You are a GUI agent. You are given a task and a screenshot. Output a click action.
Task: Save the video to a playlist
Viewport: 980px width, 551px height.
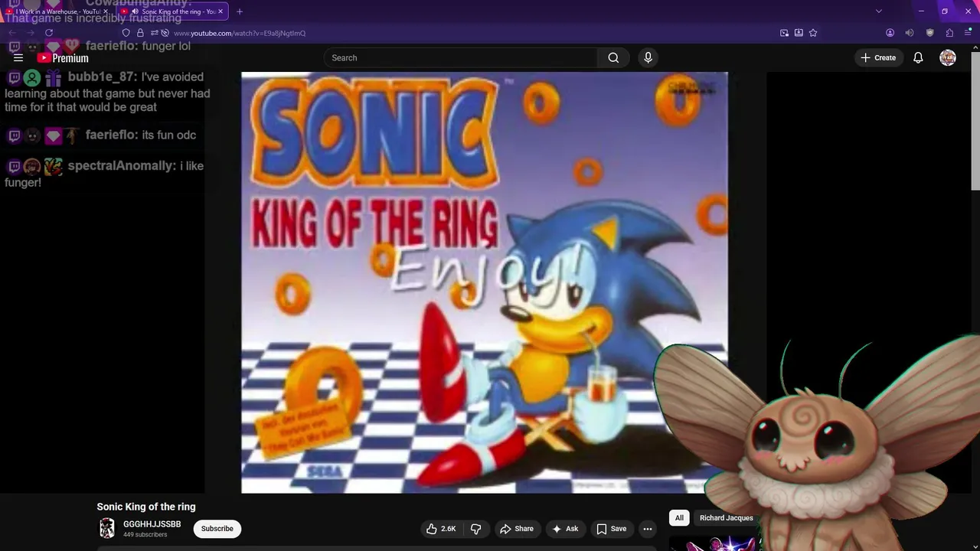click(611, 529)
